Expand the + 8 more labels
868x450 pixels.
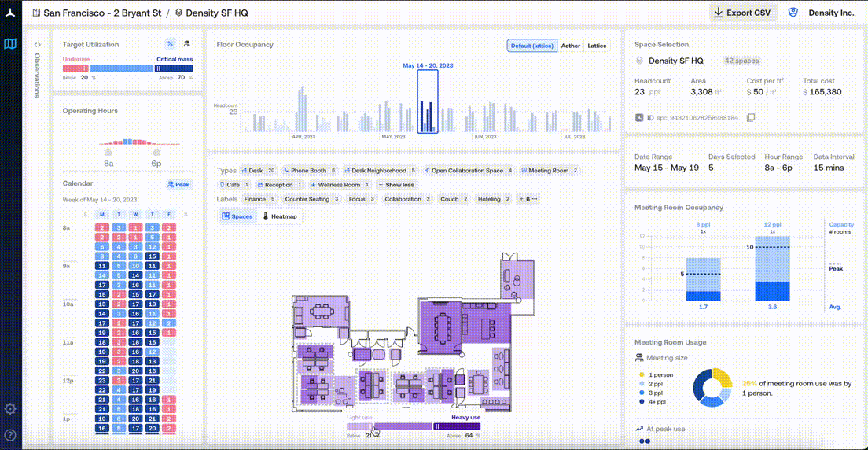click(x=528, y=199)
